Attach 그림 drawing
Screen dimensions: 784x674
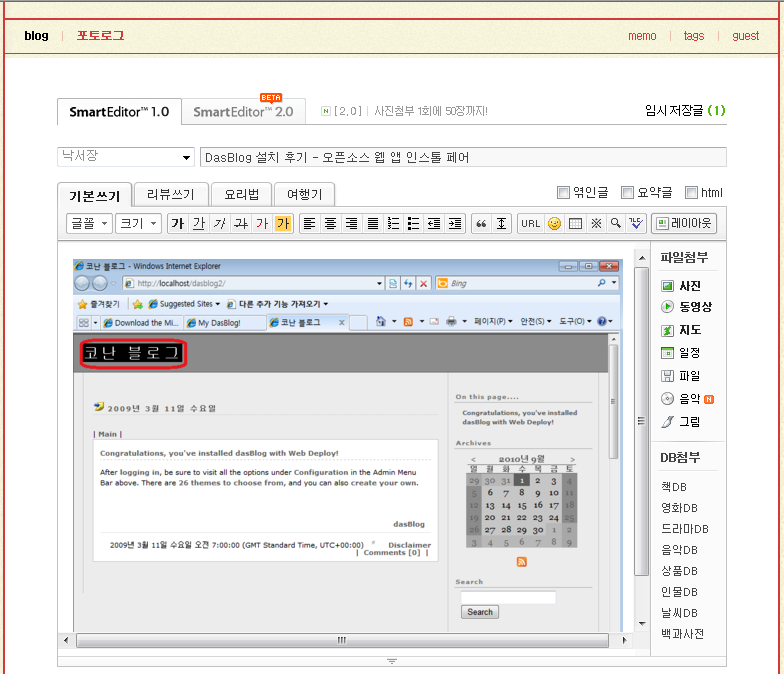click(680, 422)
